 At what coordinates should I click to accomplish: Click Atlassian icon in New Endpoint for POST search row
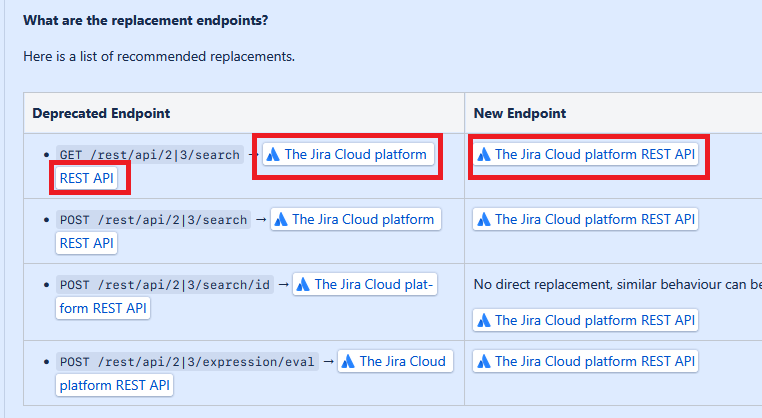pyautogui.click(x=484, y=219)
